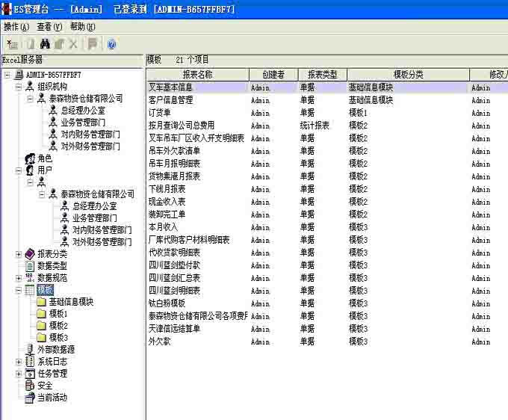The image size is (508, 420).
Task: Sort by the 报表名称 column header
Action: [197, 75]
